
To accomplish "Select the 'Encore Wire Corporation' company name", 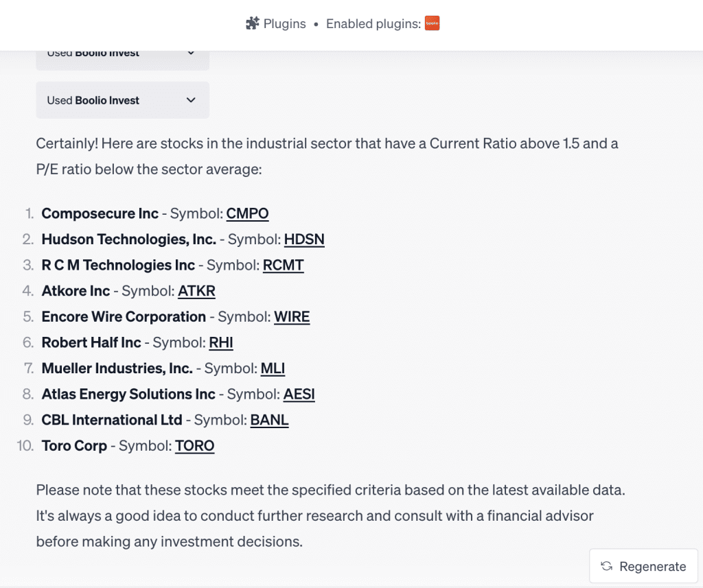I will (124, 316).
